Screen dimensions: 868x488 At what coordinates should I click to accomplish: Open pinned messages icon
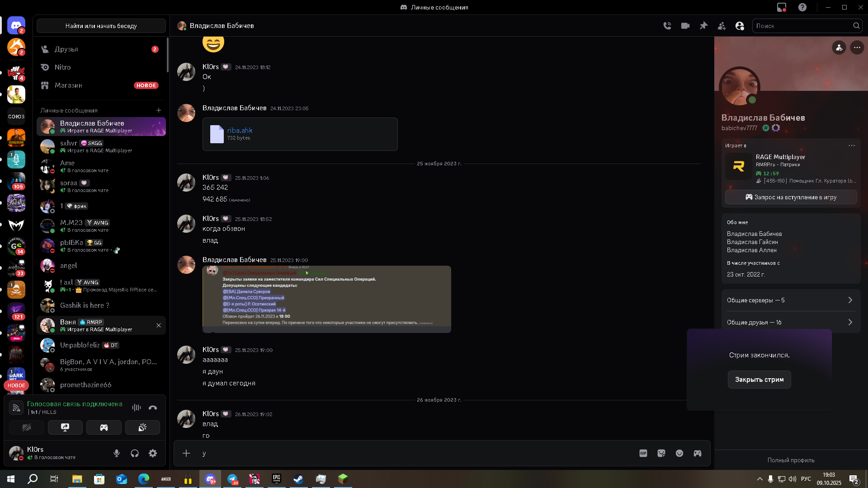[x=703, y=26]
